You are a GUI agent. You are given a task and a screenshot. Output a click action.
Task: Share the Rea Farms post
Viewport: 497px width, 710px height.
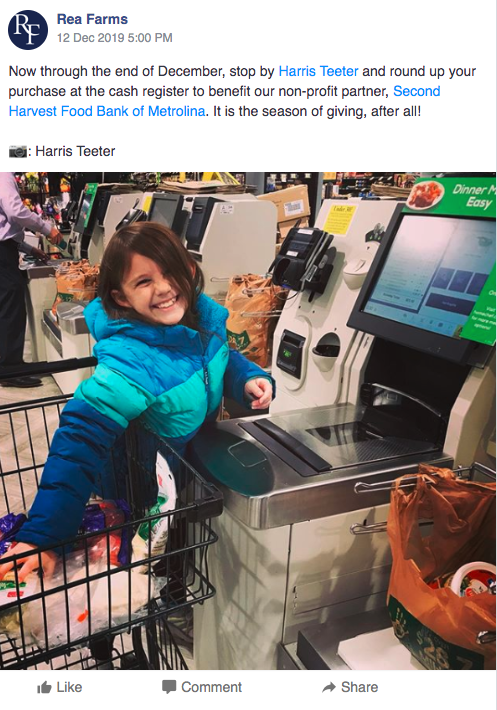tap(350, 687)
